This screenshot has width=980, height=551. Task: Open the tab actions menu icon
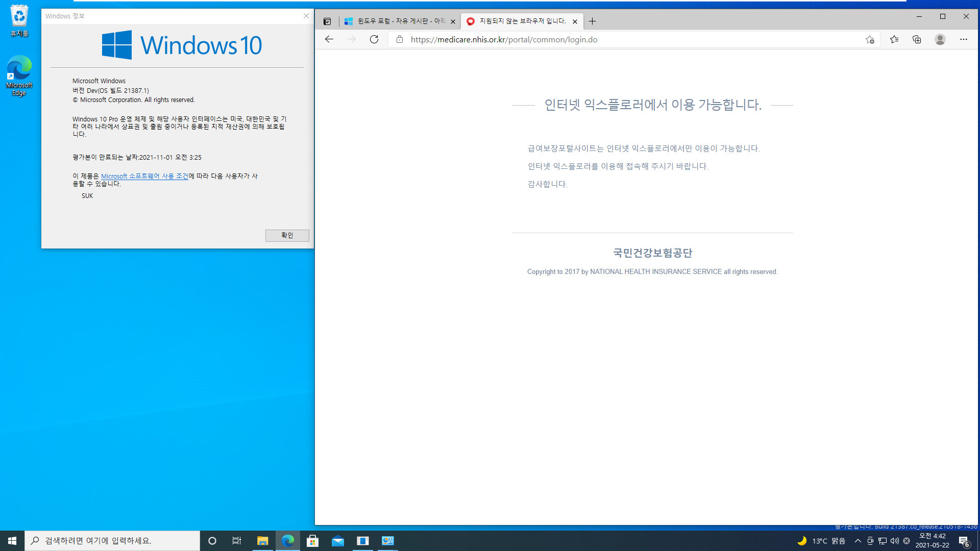[x=327, y=21]
